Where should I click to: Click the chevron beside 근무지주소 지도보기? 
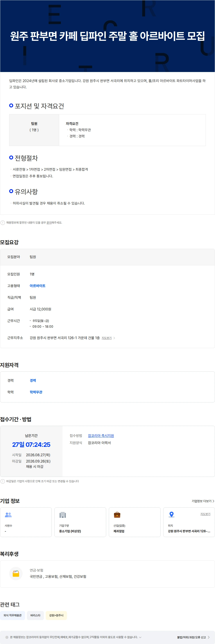point(114,338)
